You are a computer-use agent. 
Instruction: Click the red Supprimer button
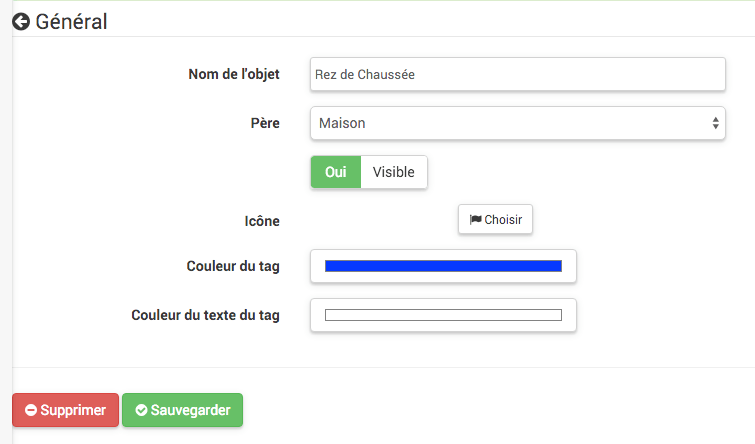pos(65,410)
